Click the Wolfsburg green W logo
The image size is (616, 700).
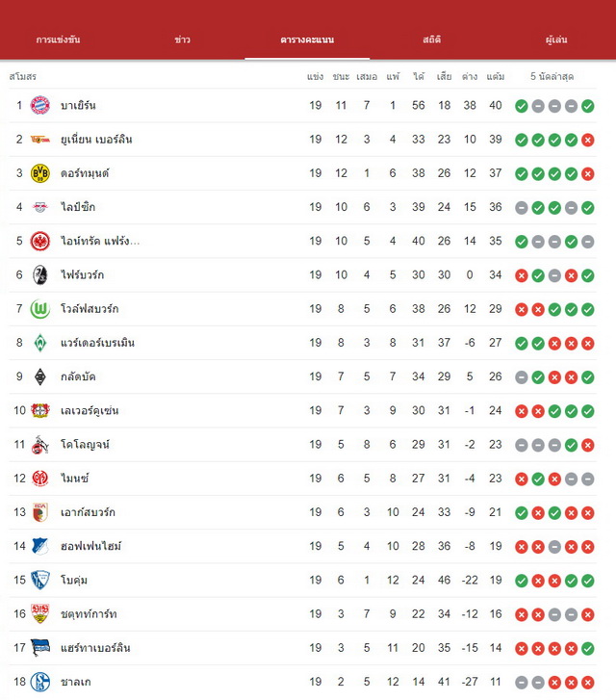(39, 309)
